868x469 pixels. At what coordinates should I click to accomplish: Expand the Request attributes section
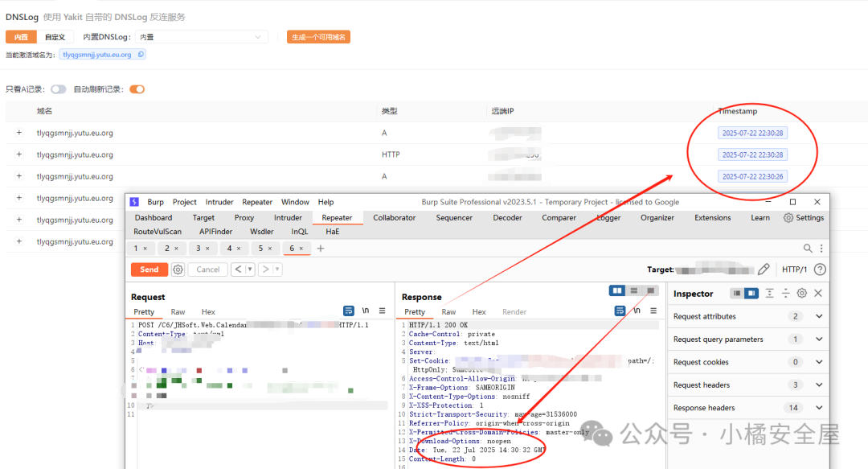point(819,316)
